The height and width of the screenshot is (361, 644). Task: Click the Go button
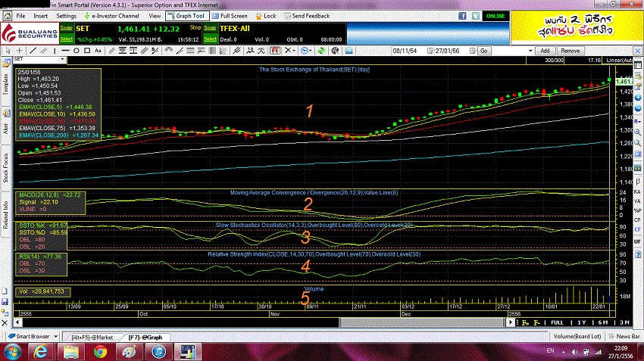(484, 51)
